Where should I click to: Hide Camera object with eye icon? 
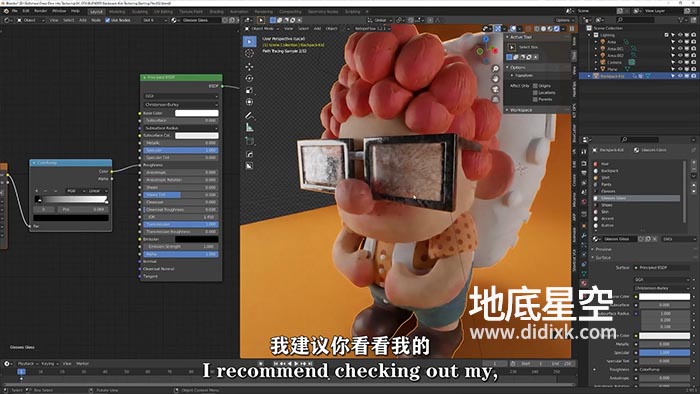click(680, 62)
